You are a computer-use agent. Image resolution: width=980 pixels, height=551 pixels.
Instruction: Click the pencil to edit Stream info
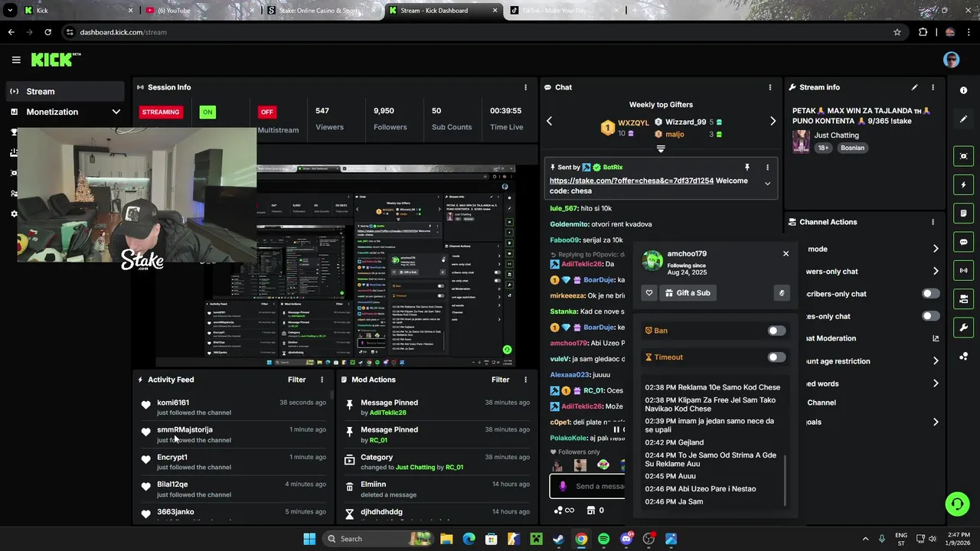[x=914, y=87]
